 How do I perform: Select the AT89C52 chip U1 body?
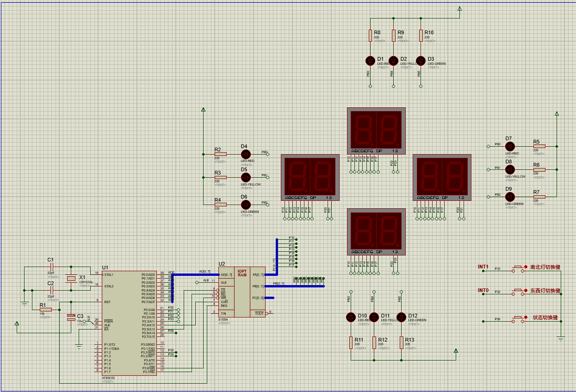pos(130,323)
